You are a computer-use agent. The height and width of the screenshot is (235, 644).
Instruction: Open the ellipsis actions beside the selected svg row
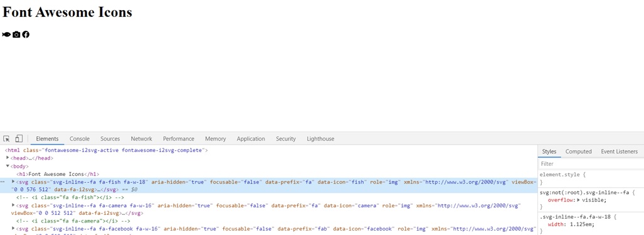[3, 182]
